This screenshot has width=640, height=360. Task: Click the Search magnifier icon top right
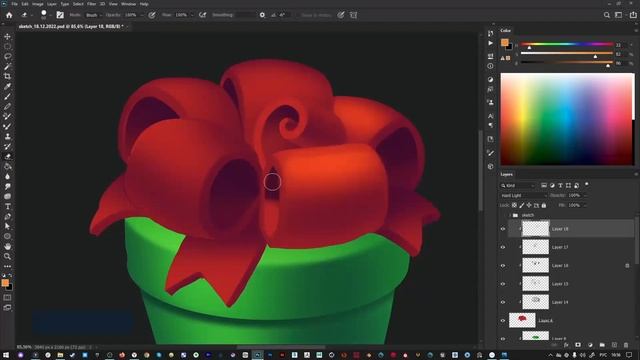[x=607, y=15]
